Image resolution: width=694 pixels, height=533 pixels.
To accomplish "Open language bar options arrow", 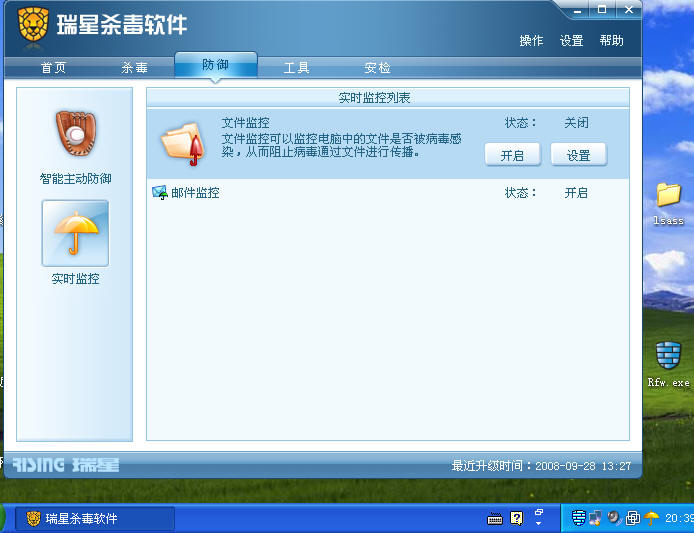I will (x=539, y=524).
